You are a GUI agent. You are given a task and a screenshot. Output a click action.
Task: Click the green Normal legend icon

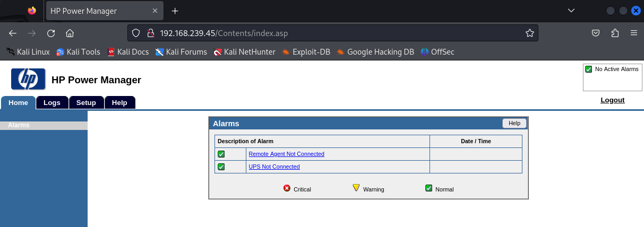(x=429, y=188)
